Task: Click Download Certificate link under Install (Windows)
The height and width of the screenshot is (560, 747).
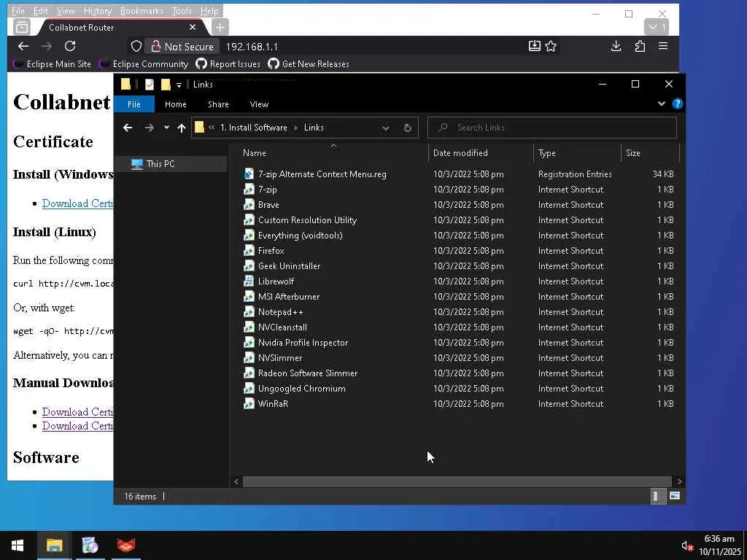Action: (x=77, y=203)
